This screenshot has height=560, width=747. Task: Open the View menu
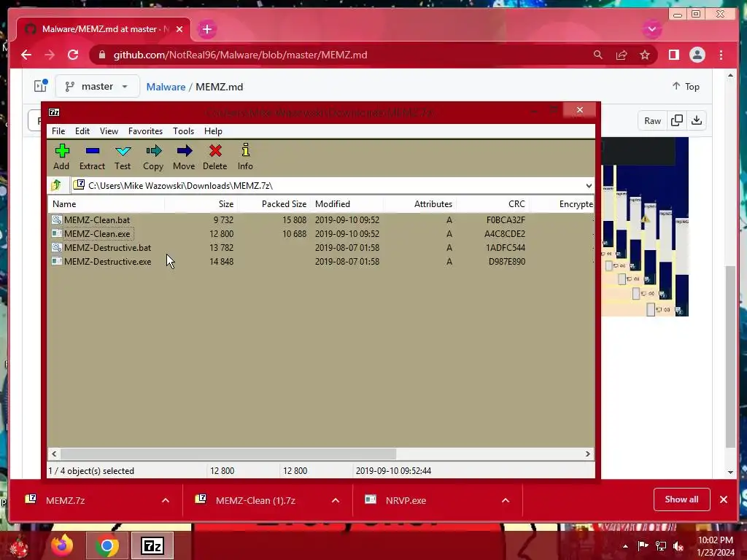[109, 131]
